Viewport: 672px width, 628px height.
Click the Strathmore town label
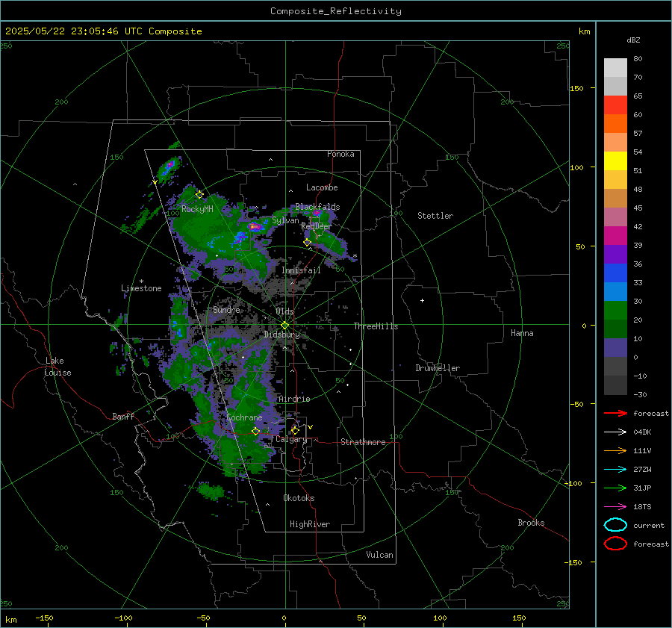pyautogui.click(x=363, y=442)
